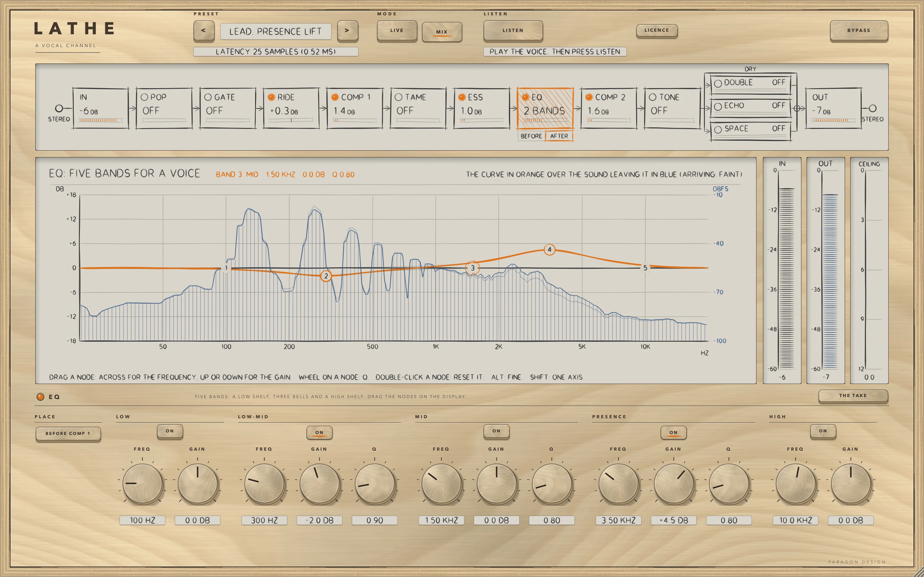Image resolution: width=924 pixels, height=577 pixels.
Task: Select EQ node 4 on the curve
Action: pyautogui.click(x=550, y=250)
